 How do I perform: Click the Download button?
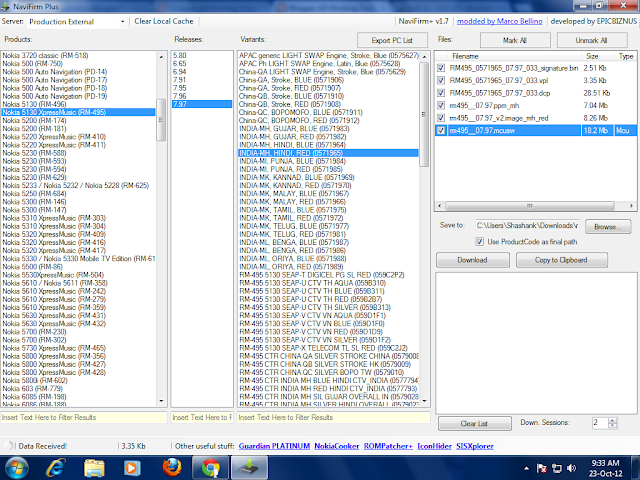(x=473, y=260)
